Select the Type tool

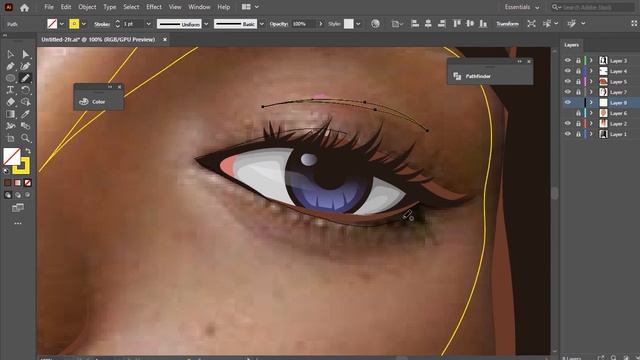coord(10,90)
